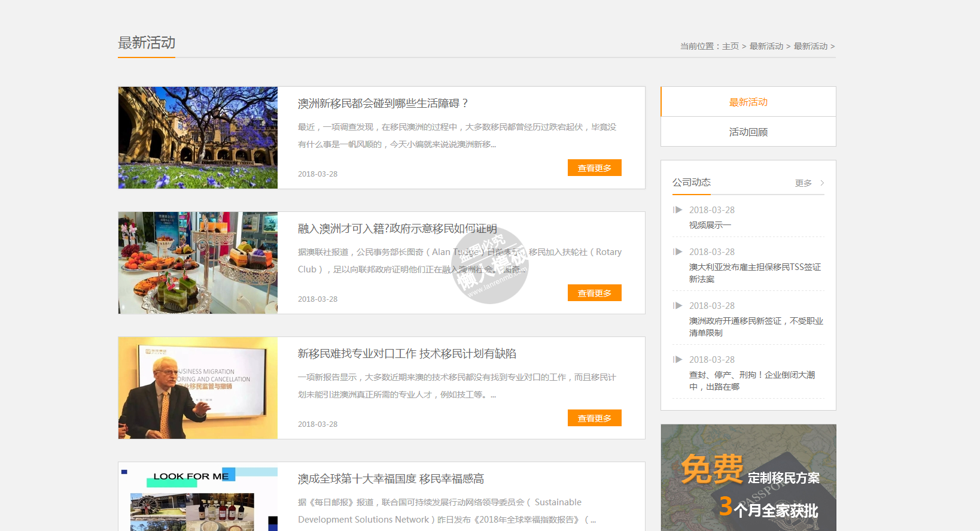Open article title 融入澳洲才可入籍?政府示意移民如何证明
Image resolution: width=980 pixels, height=531 pixels.
tap(397, 229)
